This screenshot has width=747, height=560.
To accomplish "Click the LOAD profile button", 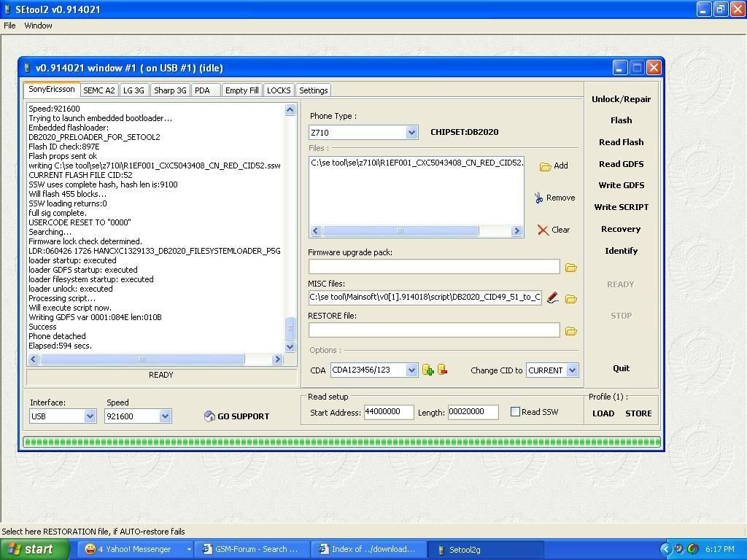I will pos(603,414).
